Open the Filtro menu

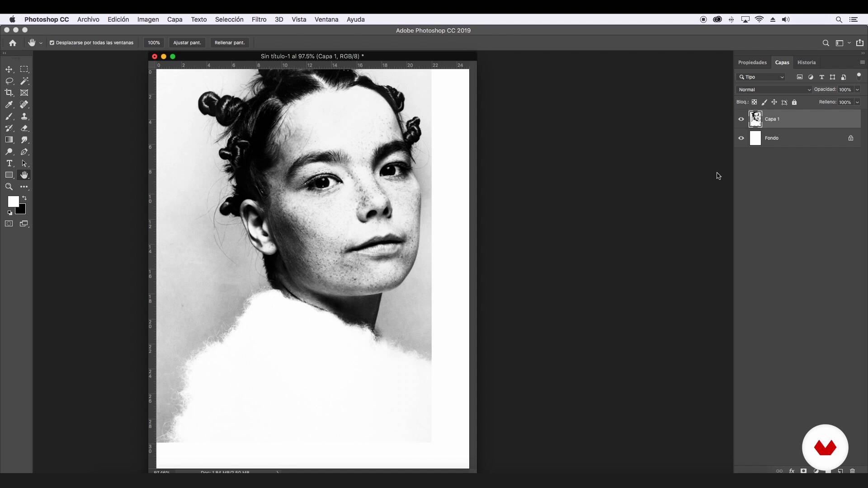click(259, 19)
